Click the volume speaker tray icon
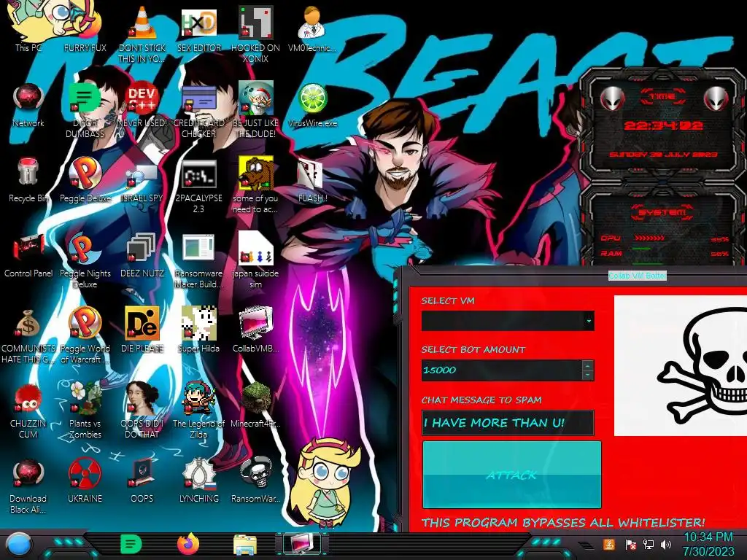747x560 pixels. point(666,544)
